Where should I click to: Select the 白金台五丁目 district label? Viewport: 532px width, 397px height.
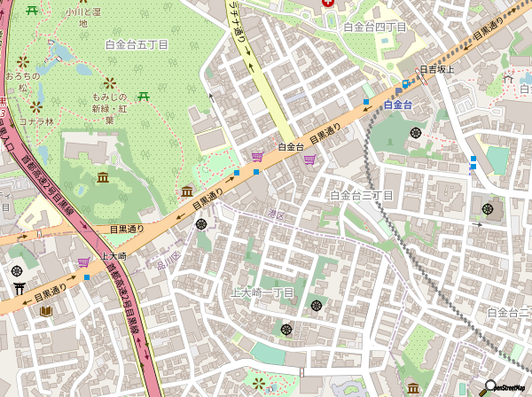pyautogui.click(x=137, y=45)
